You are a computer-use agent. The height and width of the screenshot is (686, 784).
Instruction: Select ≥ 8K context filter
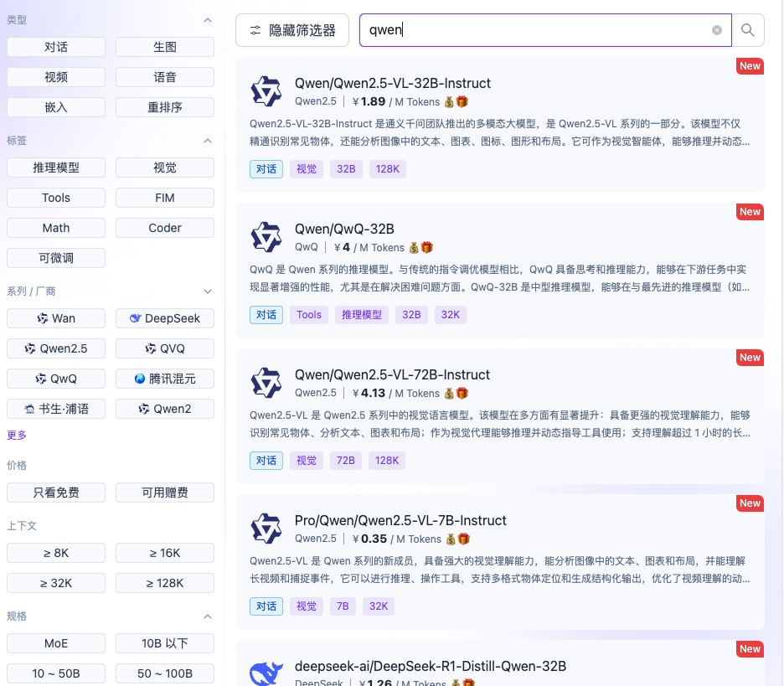(56, 553)
